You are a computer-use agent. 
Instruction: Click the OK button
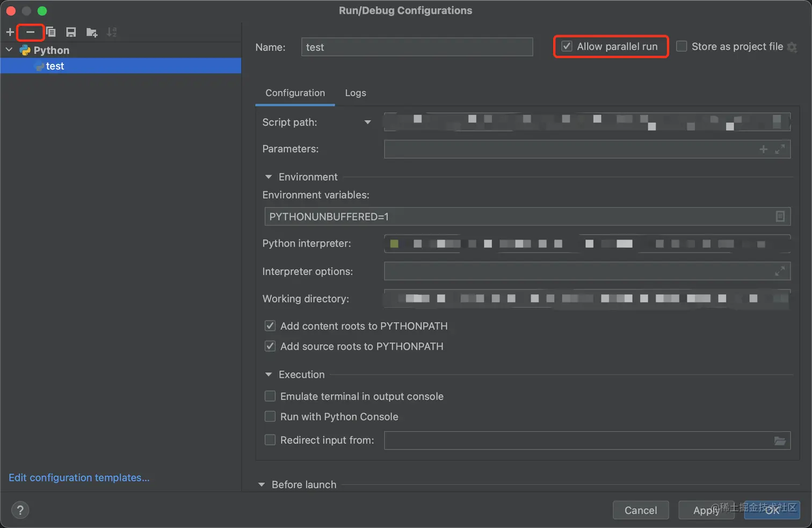[x=772, y=510]
